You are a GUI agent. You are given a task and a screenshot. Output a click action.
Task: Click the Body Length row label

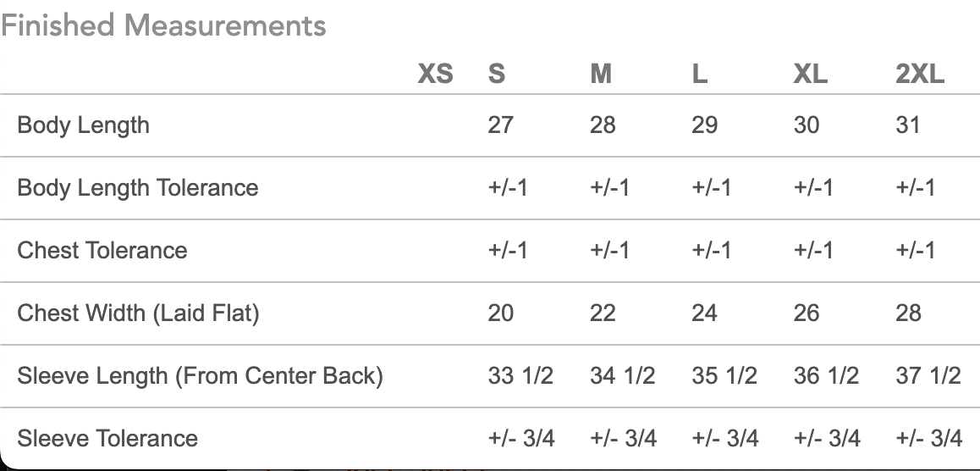83,125
